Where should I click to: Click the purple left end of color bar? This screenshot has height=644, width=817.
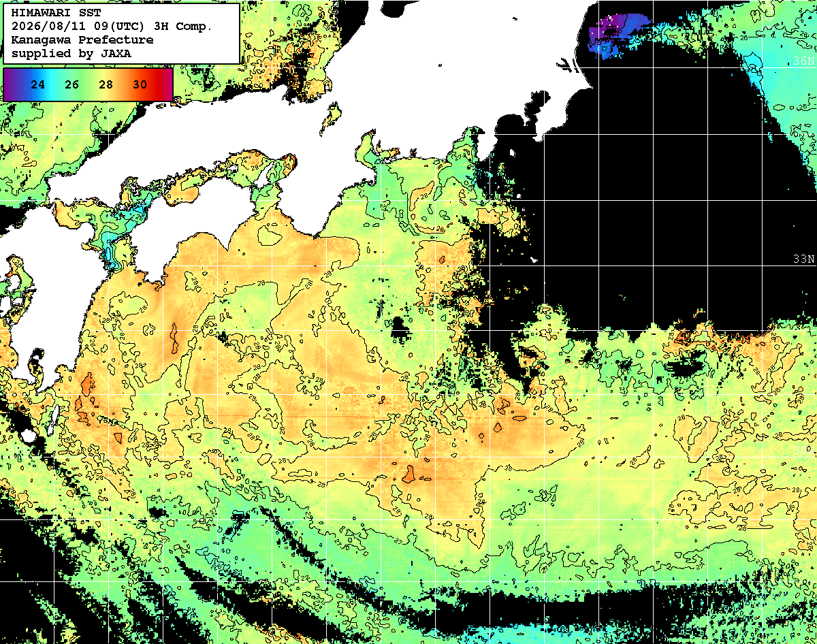[x=10, y=84]
